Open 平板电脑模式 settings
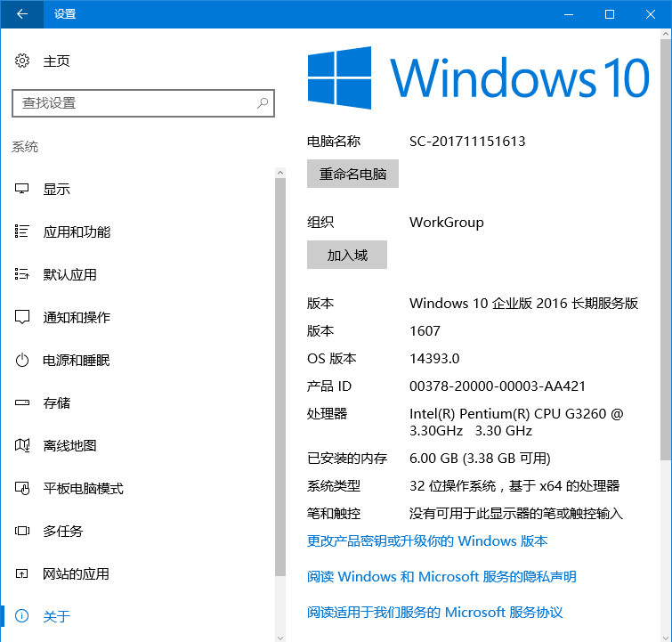Screen dimensions: 672x642 (x=83, y=489)
